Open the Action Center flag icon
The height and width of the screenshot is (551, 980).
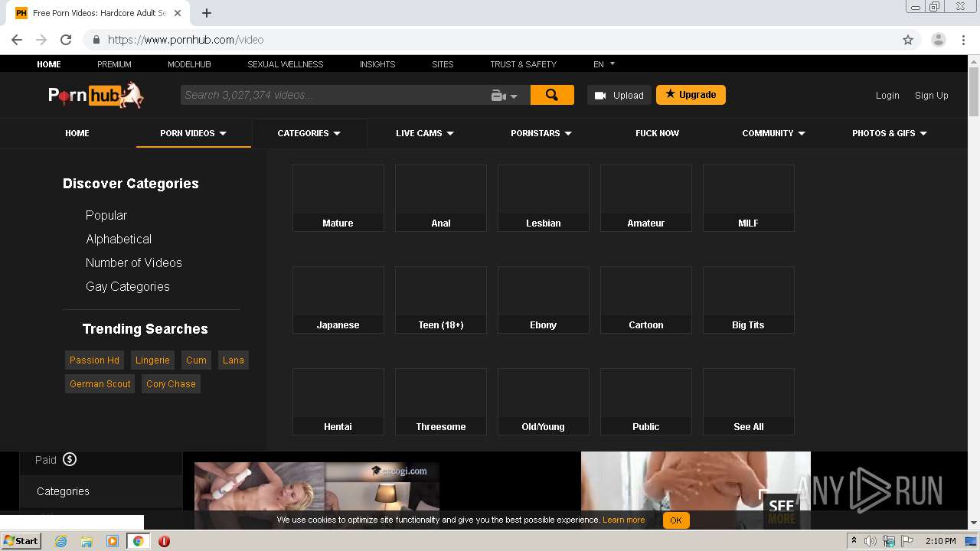(x=907, y=541)
